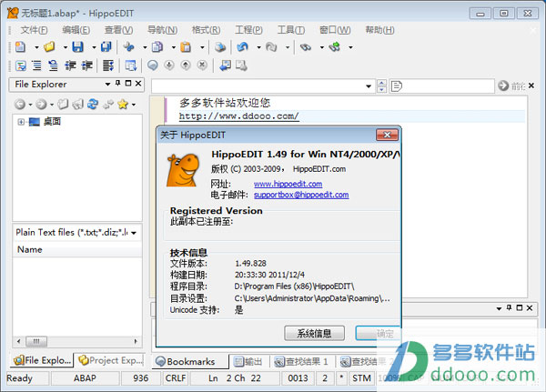Switch to the 输出 tab
The image size is (546, 392).
click(248, 362)
